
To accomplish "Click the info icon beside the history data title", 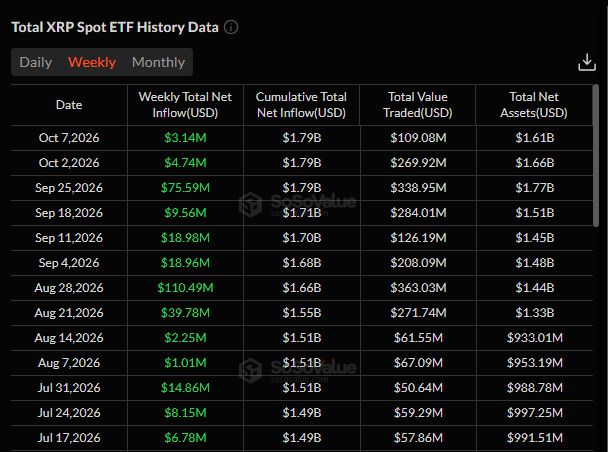I will (x=231, y=28).
